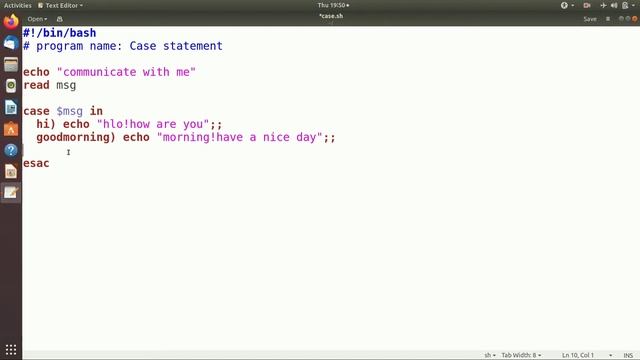Click the 'program name: Case statement' comment
This screenshot has height=360, width=640.
tap(129, 46)
